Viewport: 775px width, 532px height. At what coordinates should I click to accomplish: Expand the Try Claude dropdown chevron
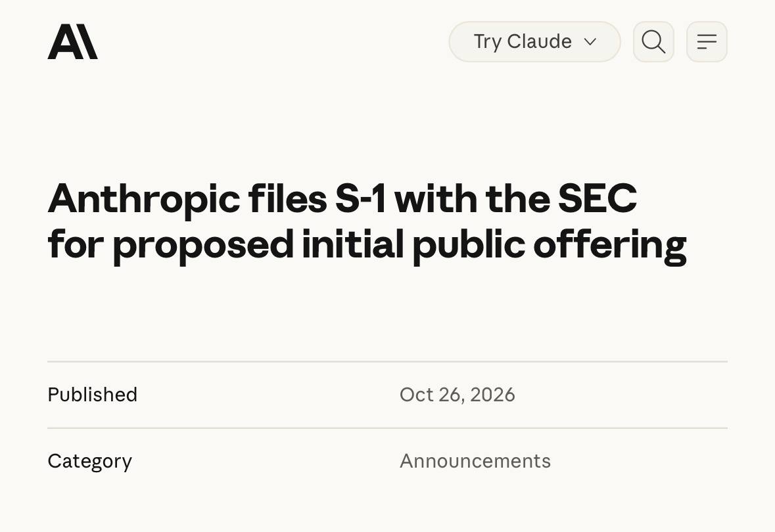[x=590, y=41]
